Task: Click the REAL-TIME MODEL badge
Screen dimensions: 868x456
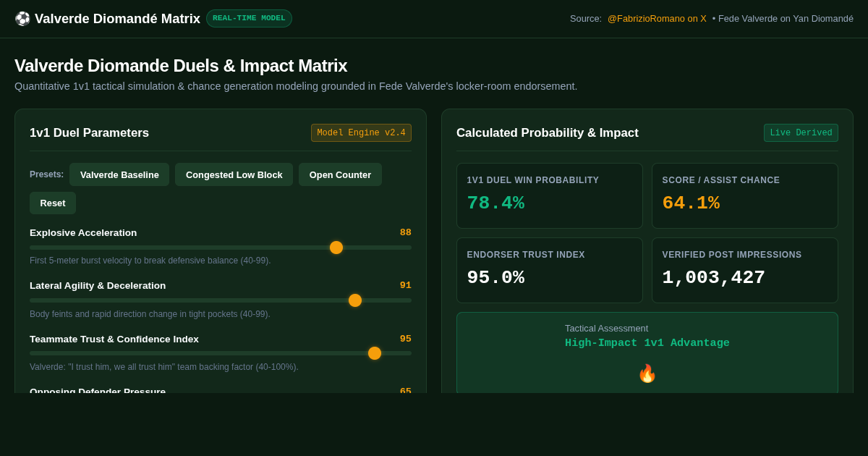Action: coord(249,19)
